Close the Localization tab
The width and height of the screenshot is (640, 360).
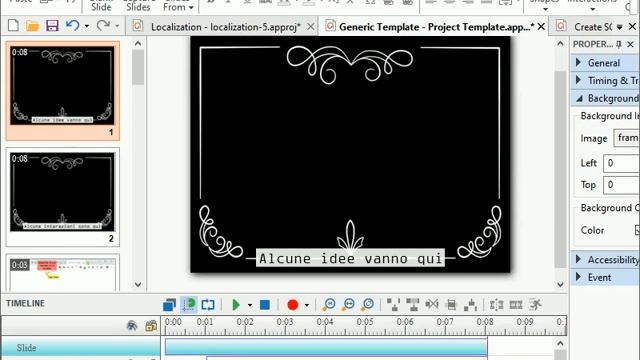[x=311, y=27]
